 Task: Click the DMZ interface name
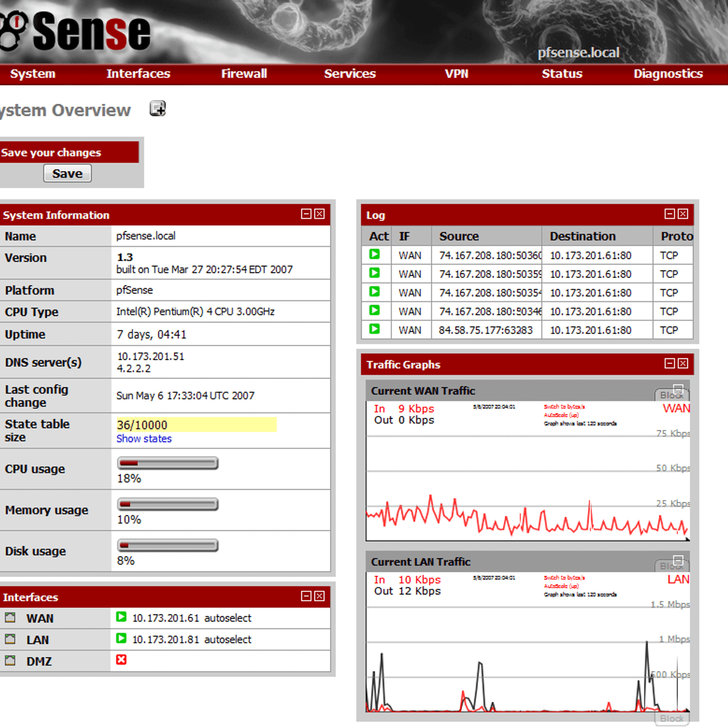click(x=39, y=661)
